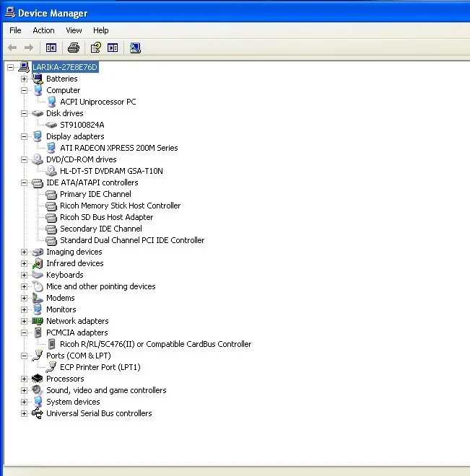Image resolution: width=470 pixels, height=476 pixels.
Task: Click the System devices icon
Action: click(38, 402)
